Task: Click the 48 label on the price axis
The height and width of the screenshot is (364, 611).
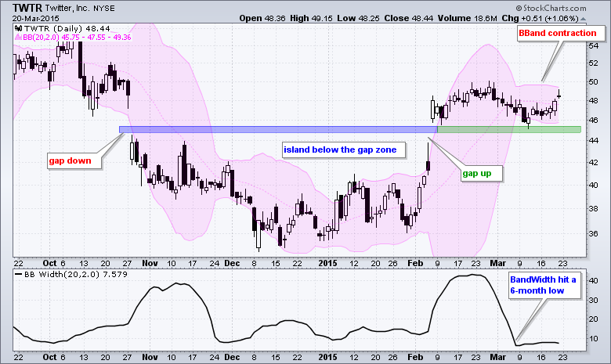Action: coord(594,100)
